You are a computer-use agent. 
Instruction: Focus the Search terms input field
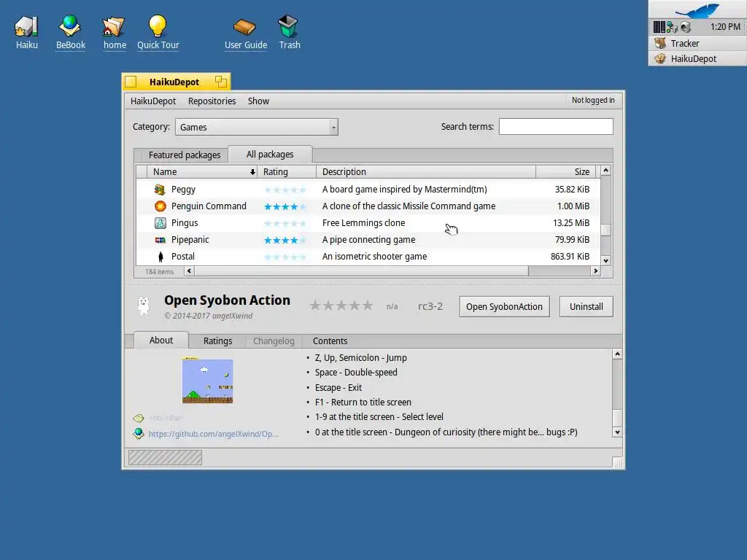[x=555, y=127]
